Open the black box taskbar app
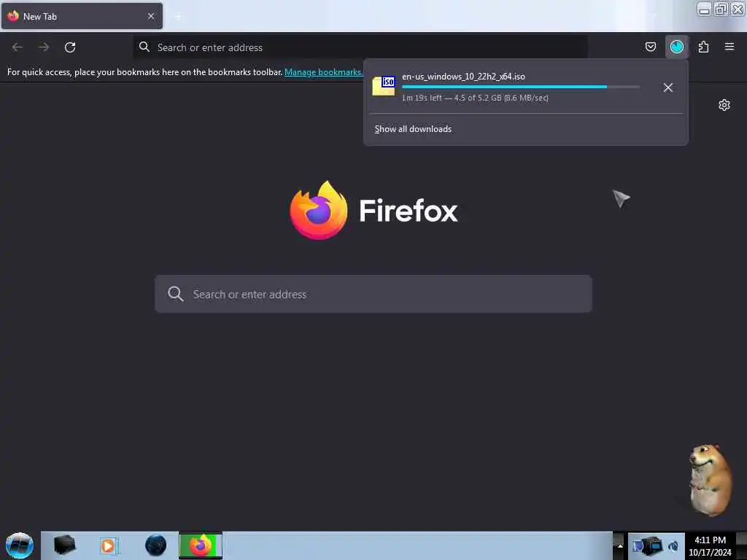747x560 pixels. [64, 545]
